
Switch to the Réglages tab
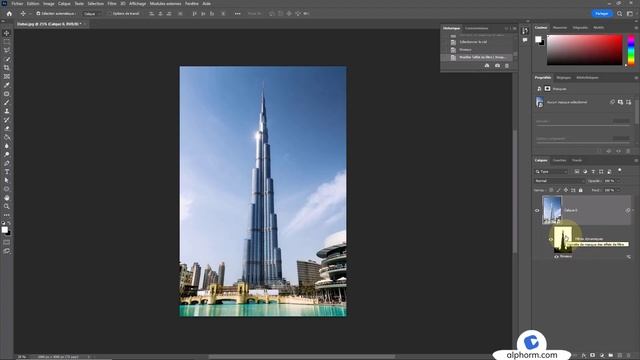[564, 78]
